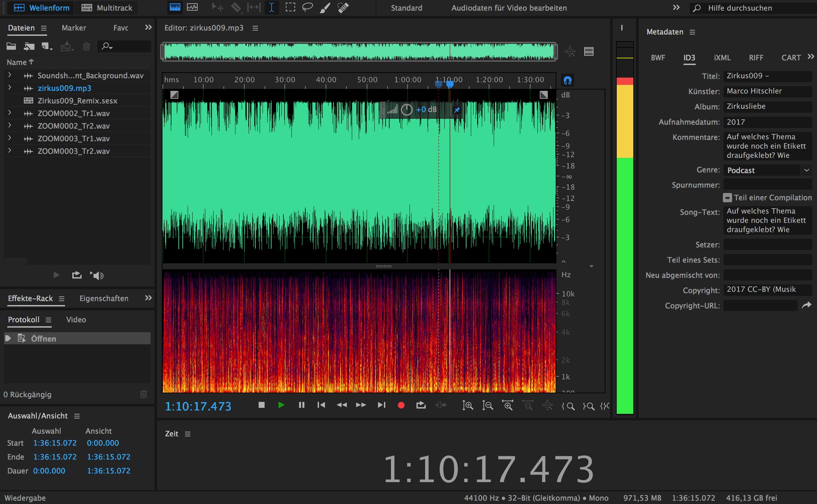The width and height of the screenshot is (817, 504).
Task: Click zoom in at in-point icon
Action: [x=568, y=406]
